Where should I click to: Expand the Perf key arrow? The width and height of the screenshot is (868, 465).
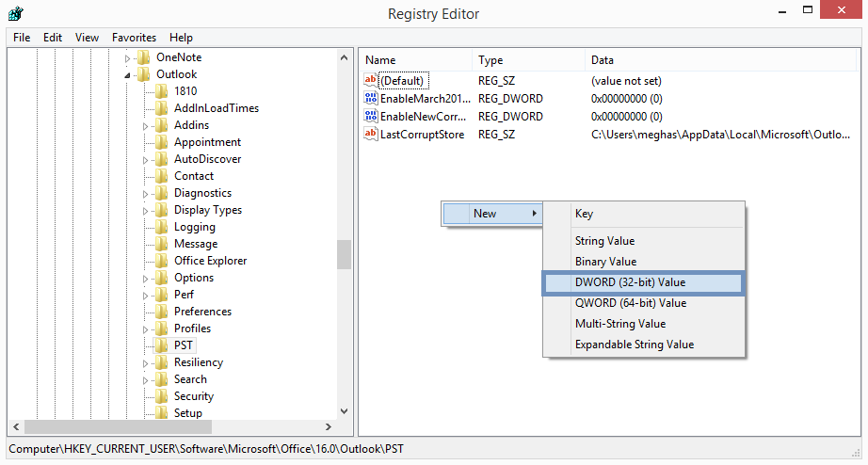[x=145, y=296]
